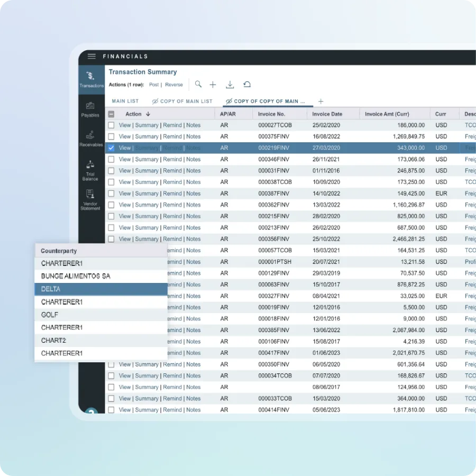The width and height of the screenshot is (476, 476).
Task: Go to Payables in the sidebar
Action: [90, 109]
